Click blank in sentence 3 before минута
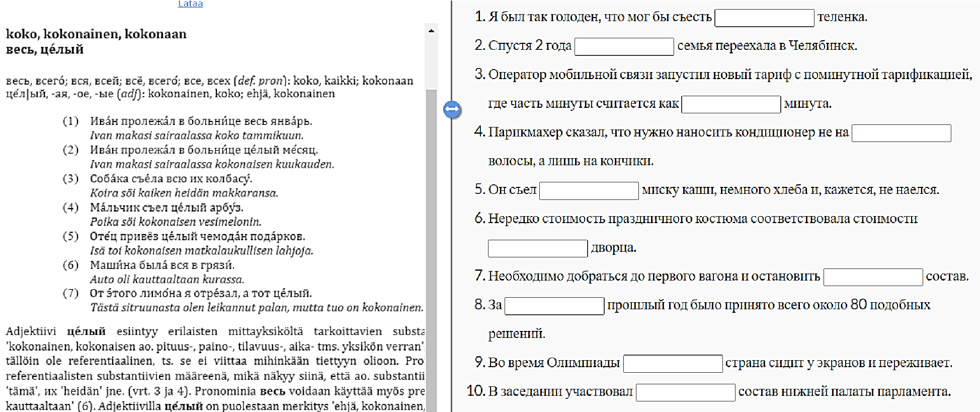The height and width of the screenshot is (412, 980). pos(730,104)
